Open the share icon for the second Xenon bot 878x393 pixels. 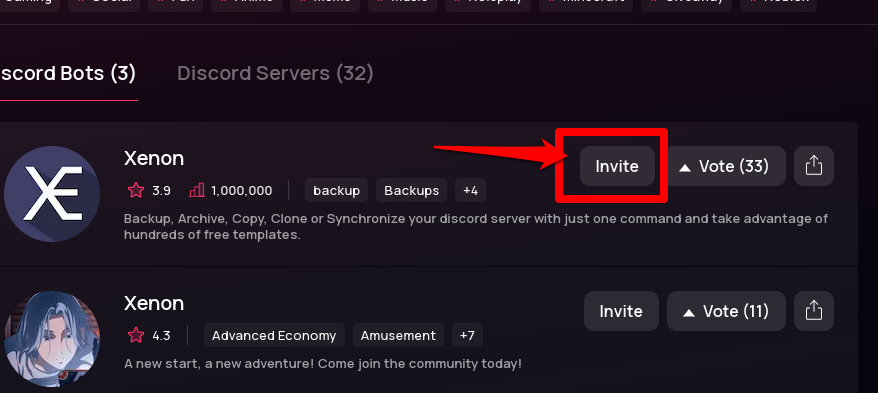(x=814, y=311)
